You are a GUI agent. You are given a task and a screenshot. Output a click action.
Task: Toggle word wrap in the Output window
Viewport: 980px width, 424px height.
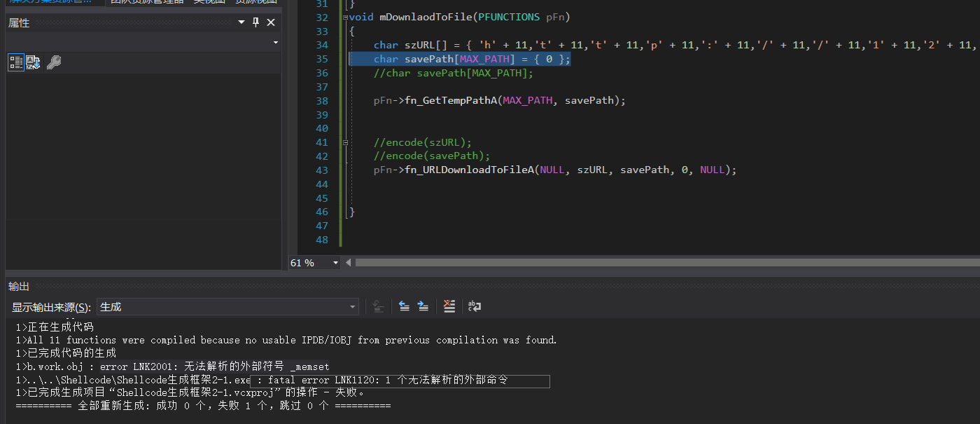click(x=474, y=306)
